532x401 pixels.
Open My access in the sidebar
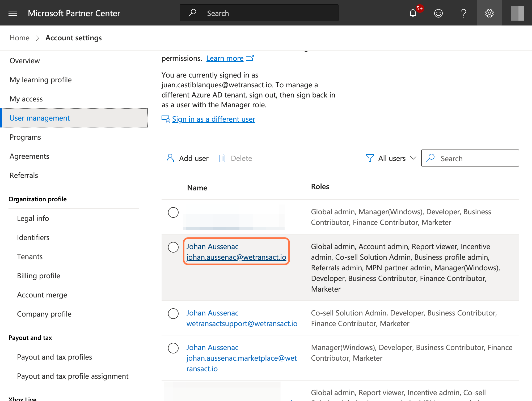pos(26,99)
